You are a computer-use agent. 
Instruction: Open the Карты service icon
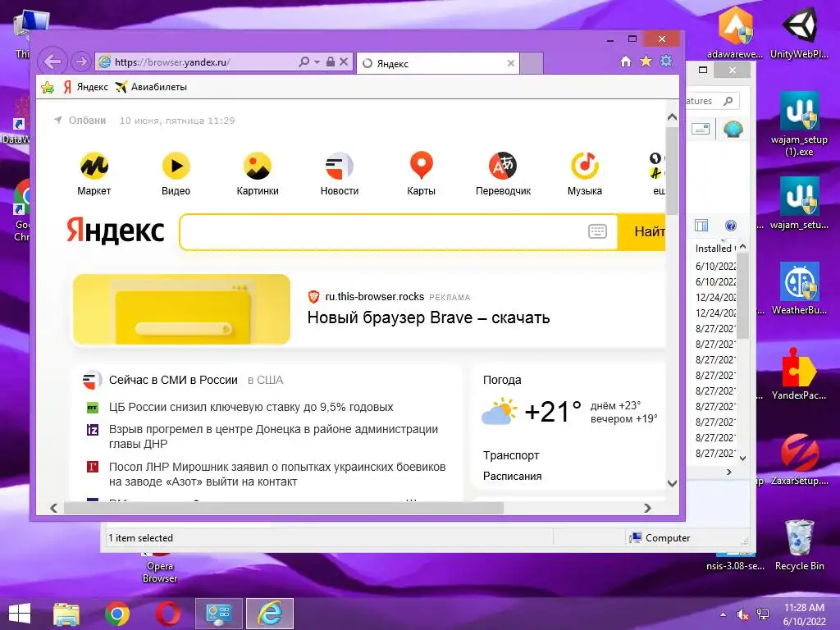coord(421,165)
